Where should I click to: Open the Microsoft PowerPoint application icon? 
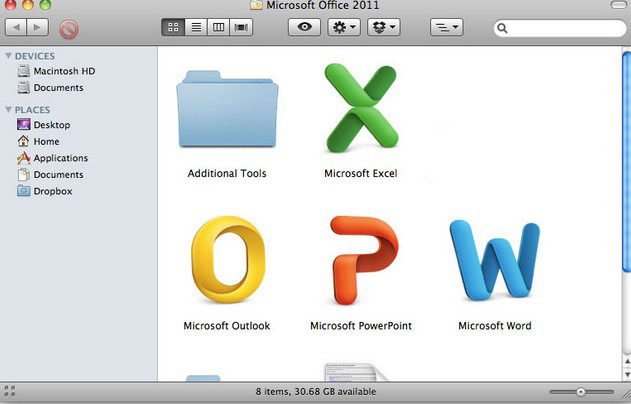(364, 260)
